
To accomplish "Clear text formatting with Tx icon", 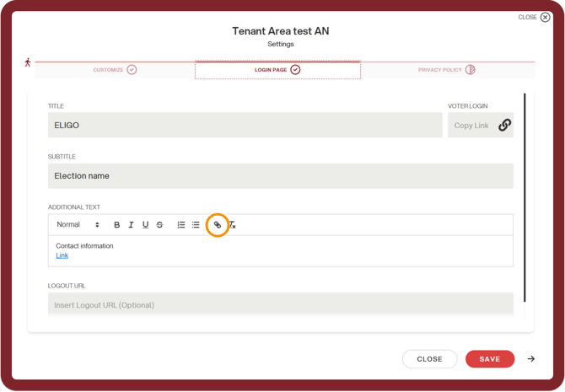I will (233, 225).
